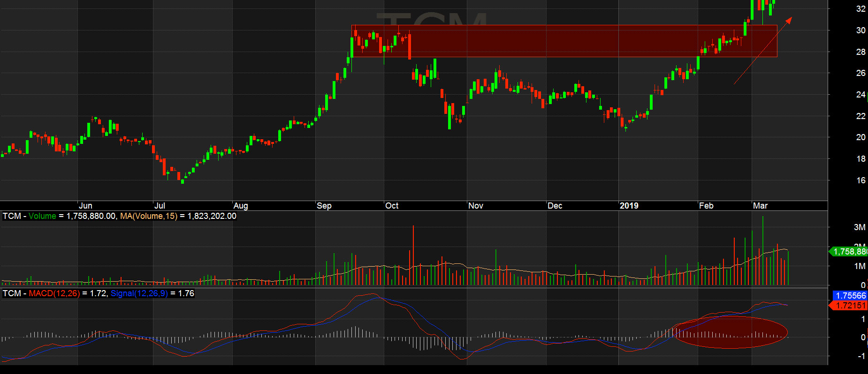Select the Dec month label

click(x=555, y=206)
